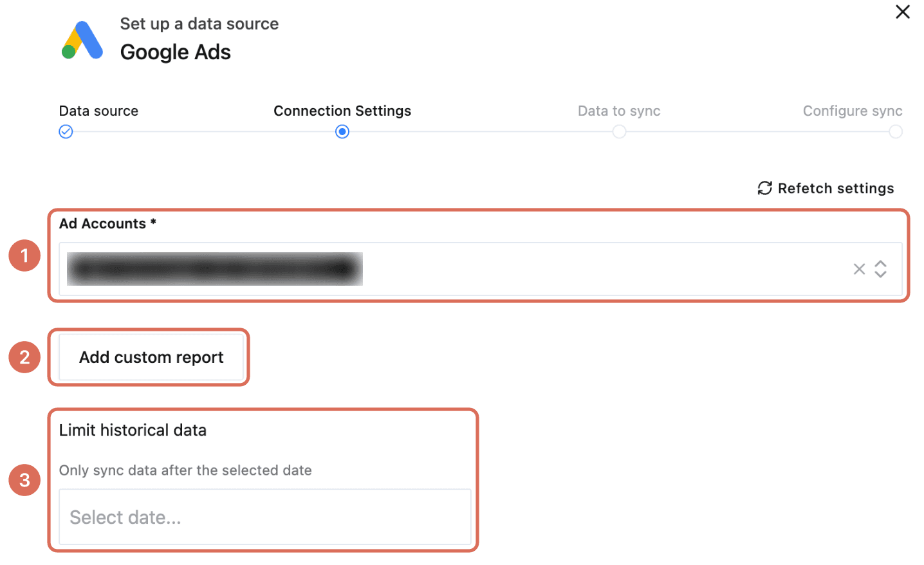Click the Ad Accounts field label

click(107, 223)
